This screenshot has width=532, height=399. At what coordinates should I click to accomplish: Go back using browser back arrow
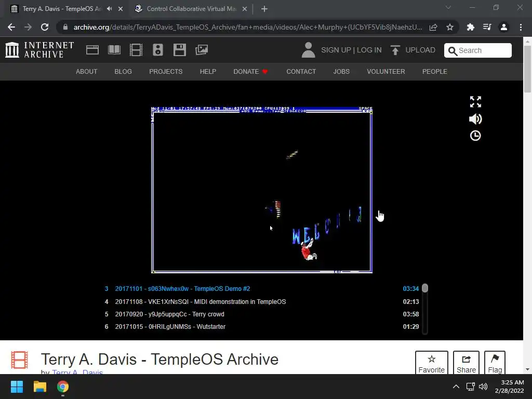pyautogui.click(x=11, y=27)
